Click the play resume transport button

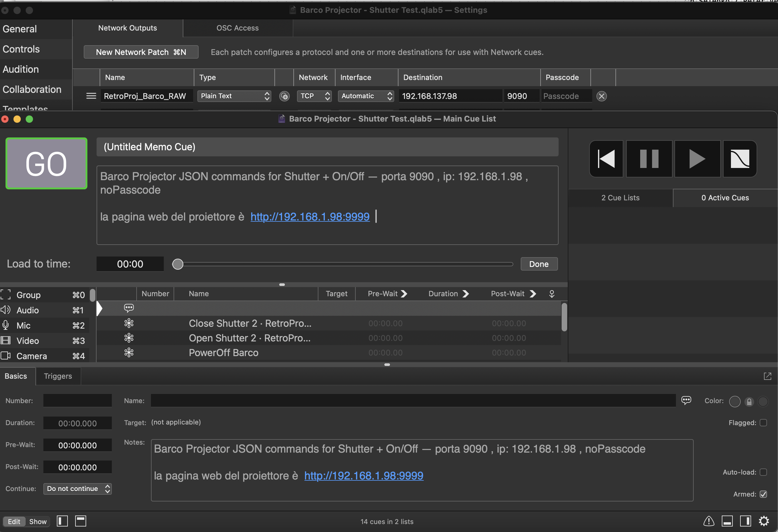[x=697, y=159]
